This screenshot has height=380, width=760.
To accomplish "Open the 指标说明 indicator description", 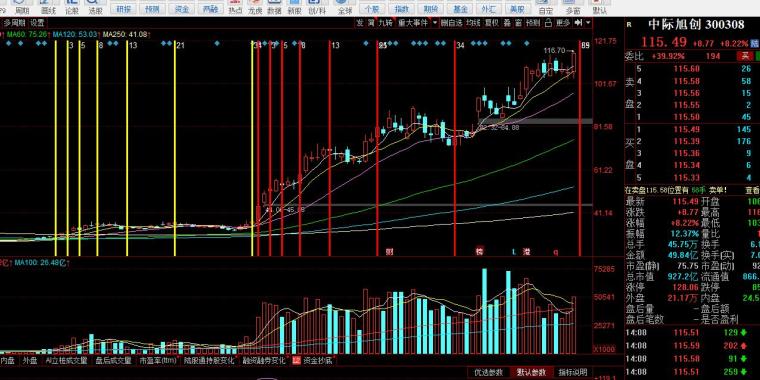I will tap(572, 372).
